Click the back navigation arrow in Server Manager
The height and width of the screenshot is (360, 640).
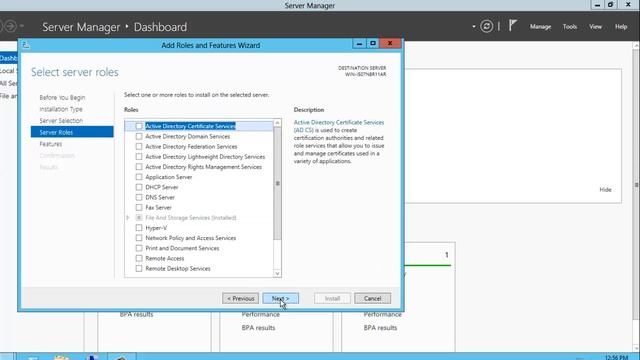[1, 27]
